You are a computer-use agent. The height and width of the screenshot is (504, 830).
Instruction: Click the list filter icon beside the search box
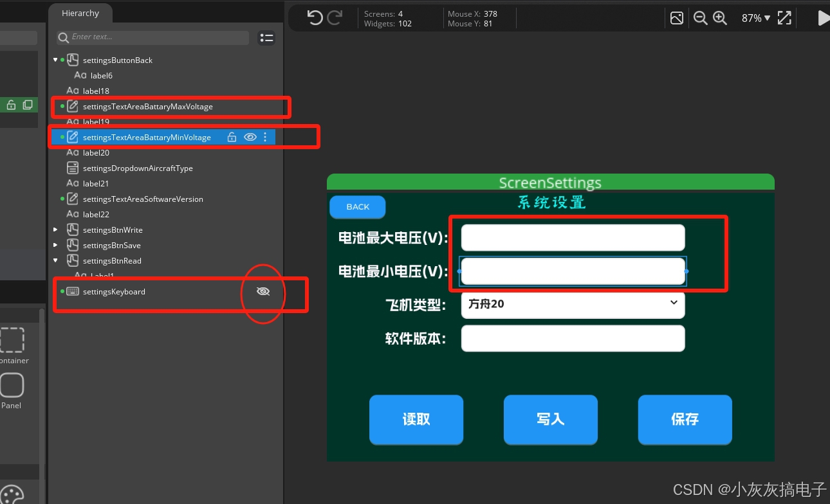[266, 38]
